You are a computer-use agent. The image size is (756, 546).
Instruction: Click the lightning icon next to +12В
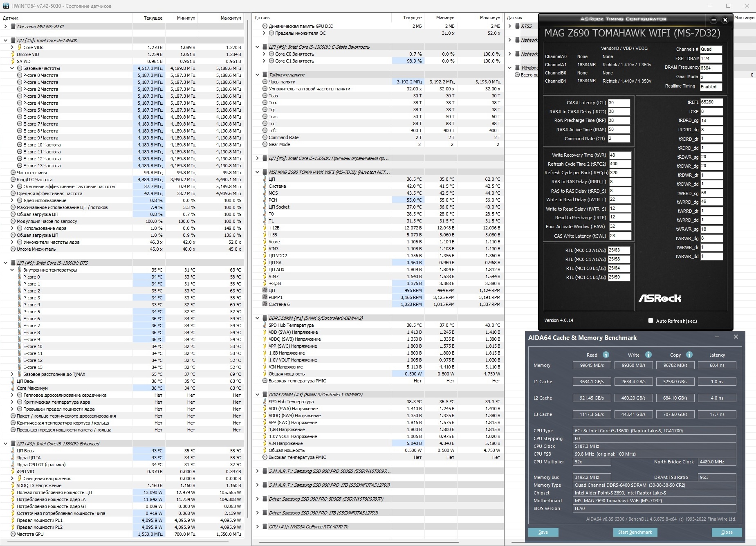[265, 228]
